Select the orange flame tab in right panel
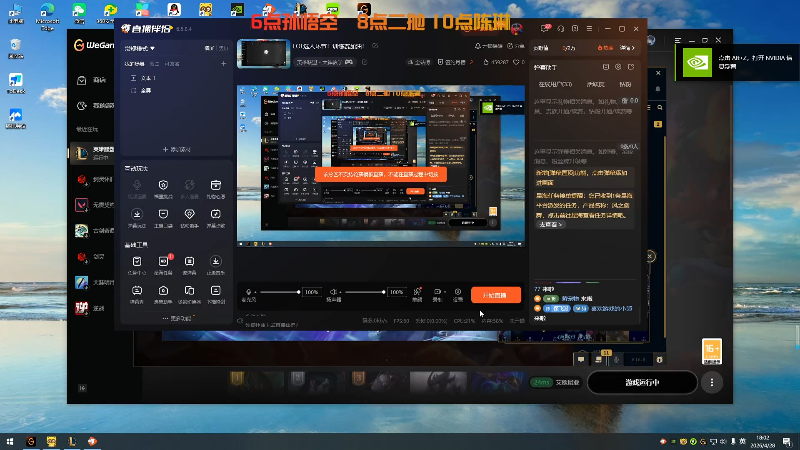 pos(605,48)
